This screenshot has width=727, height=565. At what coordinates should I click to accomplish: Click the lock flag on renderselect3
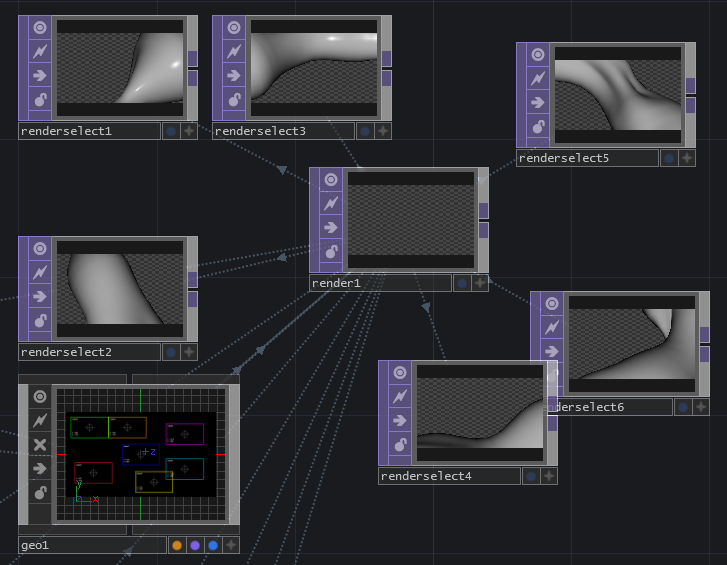(234, 99)
